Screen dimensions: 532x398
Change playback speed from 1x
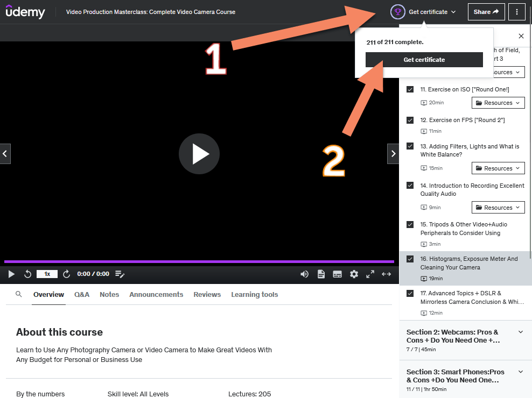click(x=47, y=274)
